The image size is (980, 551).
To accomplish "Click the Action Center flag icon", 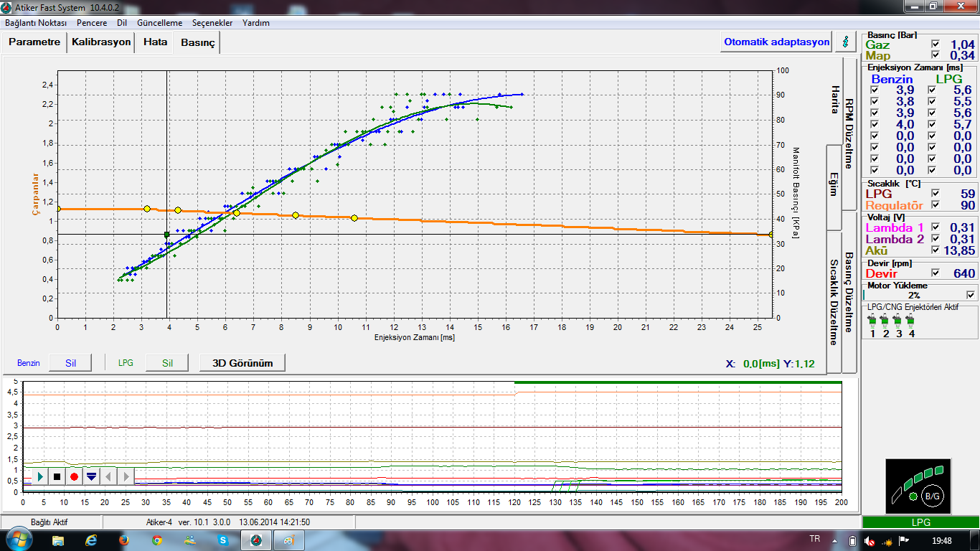I will 904,540.
